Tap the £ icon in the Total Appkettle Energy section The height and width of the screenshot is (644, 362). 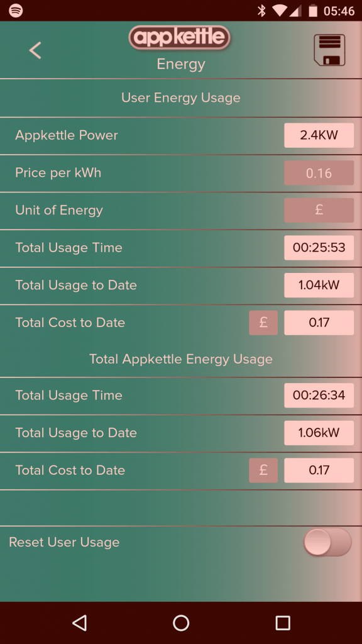(263, 470)
